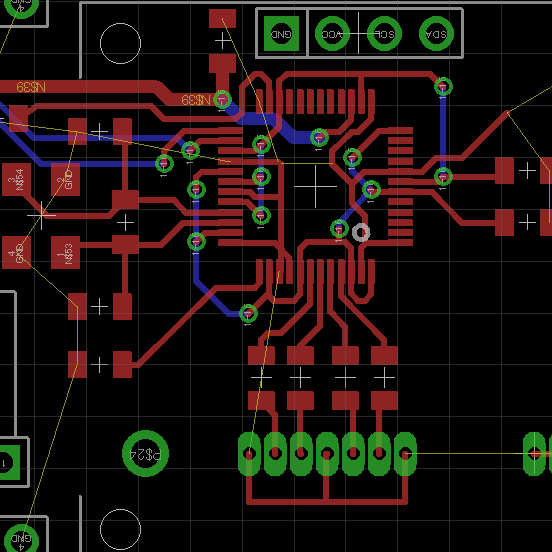The image size is (552, 552).
Task: Select the N$53 pad numbered 1
Action: (65, 252)
